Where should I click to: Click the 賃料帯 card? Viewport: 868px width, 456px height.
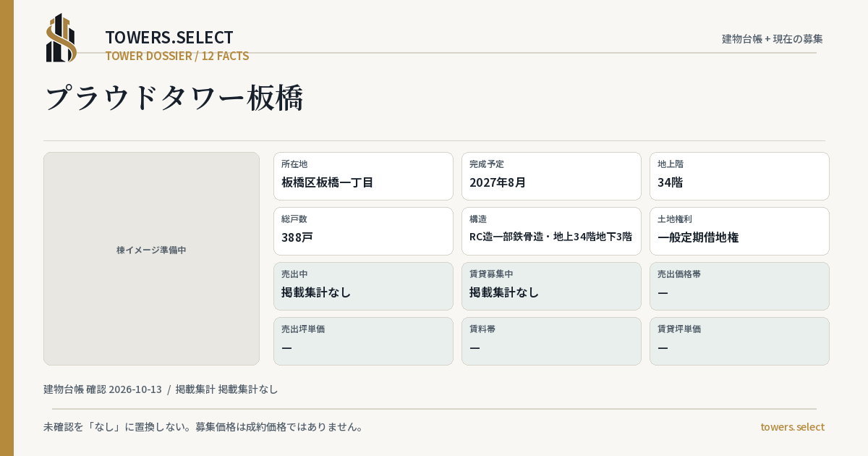coord(551,341)
